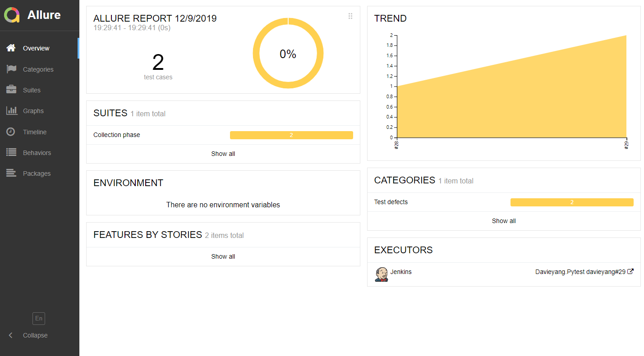Open the Timeline menu item label
The height and width of the screenshot is (356, 644).
coord(35,132)
